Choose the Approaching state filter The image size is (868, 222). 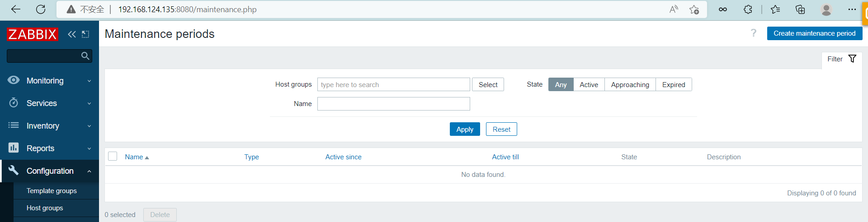630,84
